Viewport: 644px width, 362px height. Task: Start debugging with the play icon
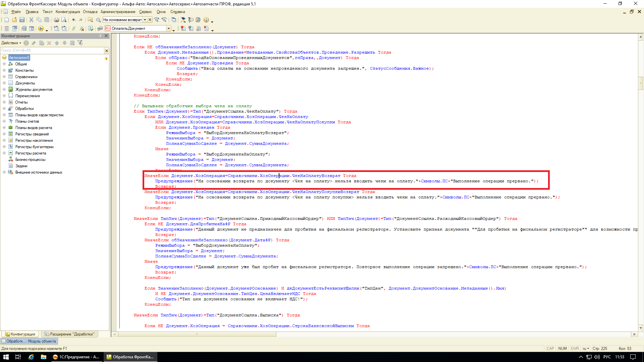[x=41, y=29]
